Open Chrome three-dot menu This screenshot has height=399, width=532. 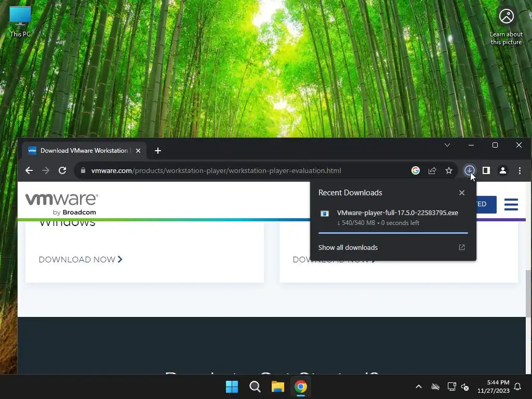pos(520,170)
